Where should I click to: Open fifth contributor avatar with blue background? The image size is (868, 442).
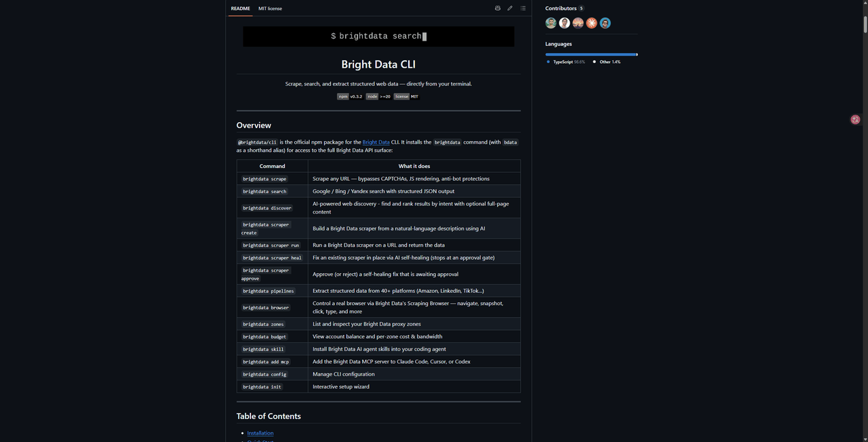pos(605,23)
